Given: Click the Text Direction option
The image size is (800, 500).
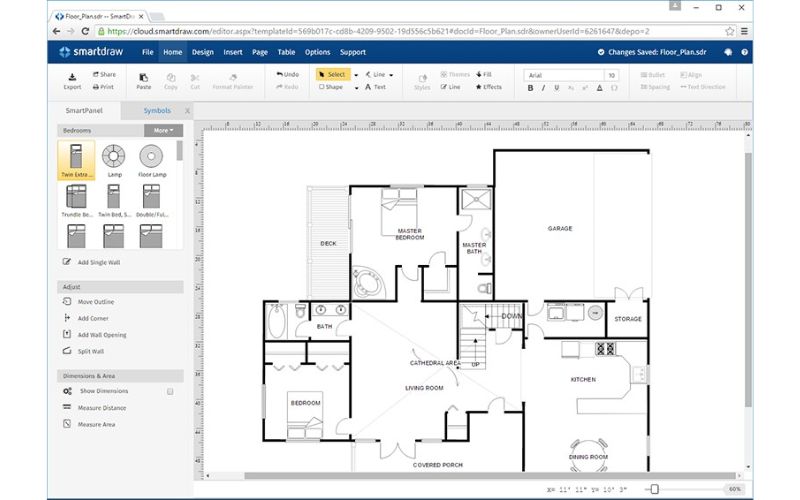Looking at the screenshot, I should click(x=703, y=87).
